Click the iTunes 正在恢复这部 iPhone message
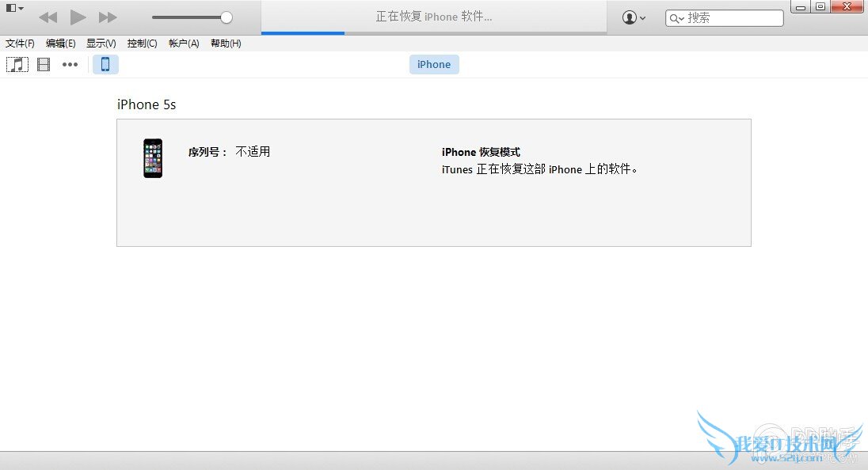Viewport: 868px width, 470px height. [540, 169]
